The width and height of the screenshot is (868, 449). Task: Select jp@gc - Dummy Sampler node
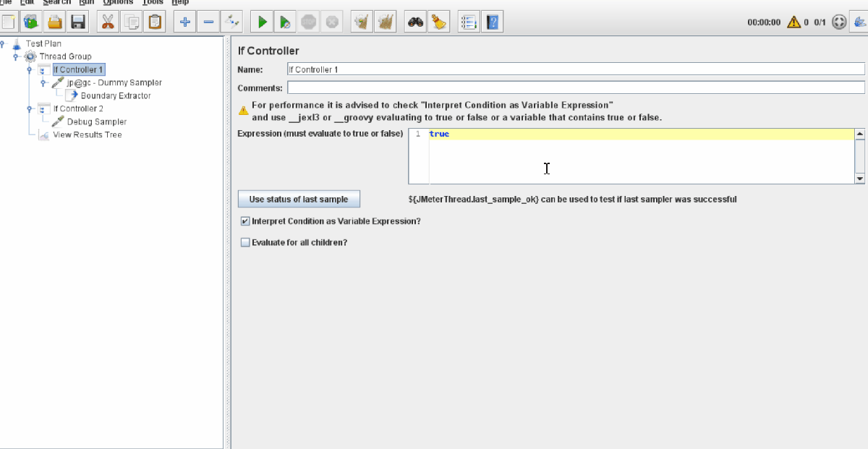click(114, 82)
